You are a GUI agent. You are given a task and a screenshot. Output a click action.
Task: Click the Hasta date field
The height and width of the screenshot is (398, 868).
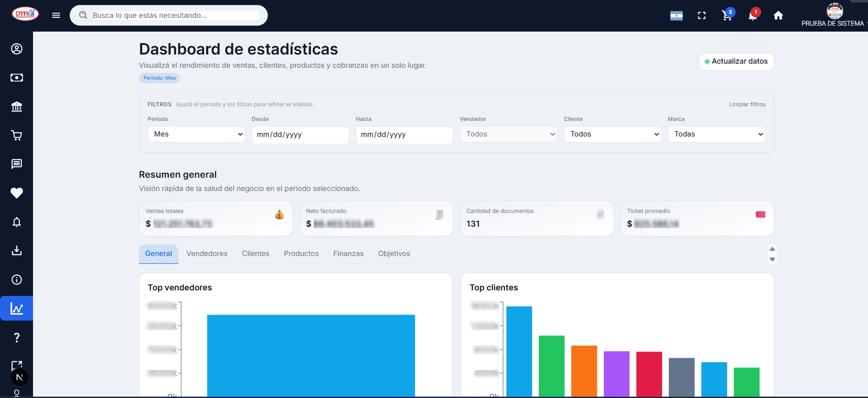(404, 135)
